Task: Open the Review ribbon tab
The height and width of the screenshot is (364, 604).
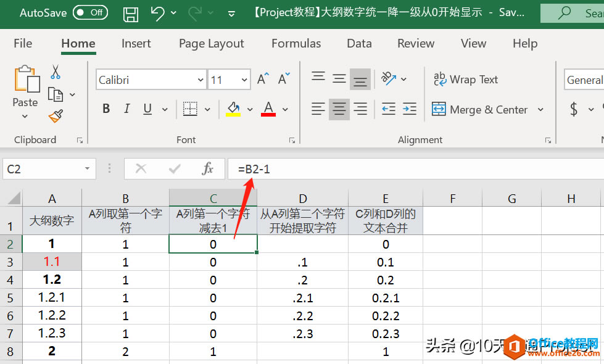Action: coord(415,43)
